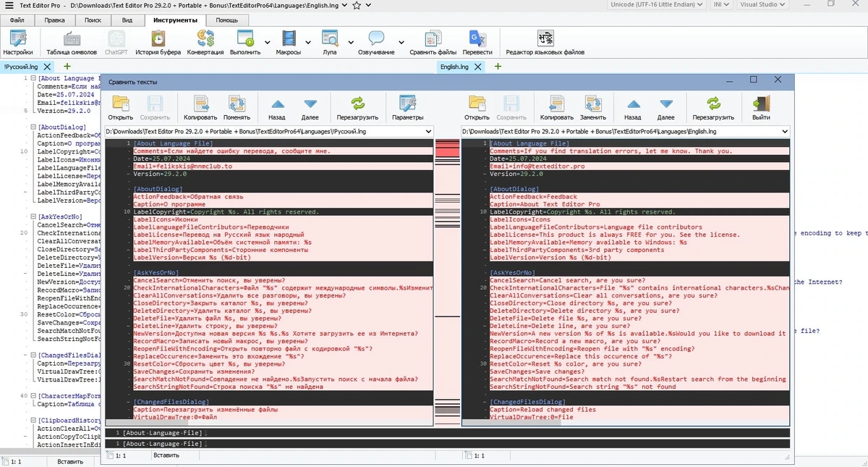Switch to the Файл ribbon tab
This screenshot has height=467, width=868.
click(17, 20)
